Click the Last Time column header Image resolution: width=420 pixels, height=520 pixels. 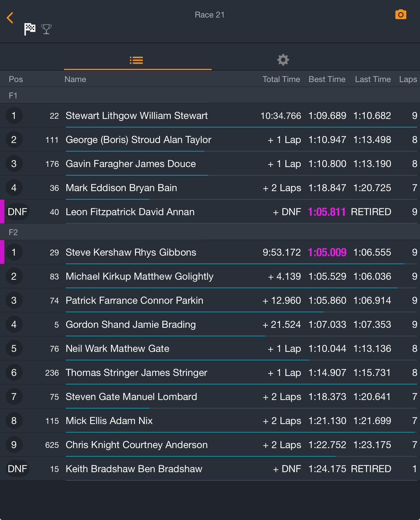coord(373,79)
